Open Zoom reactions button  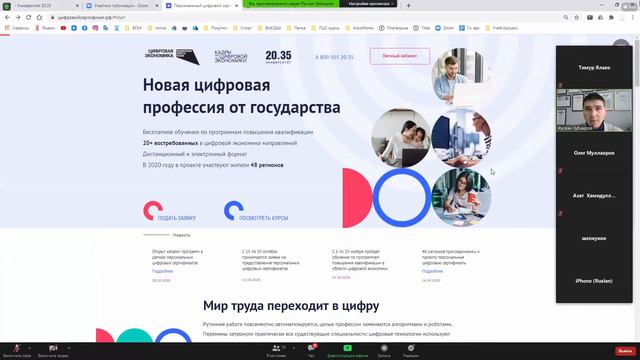point(411,350)
